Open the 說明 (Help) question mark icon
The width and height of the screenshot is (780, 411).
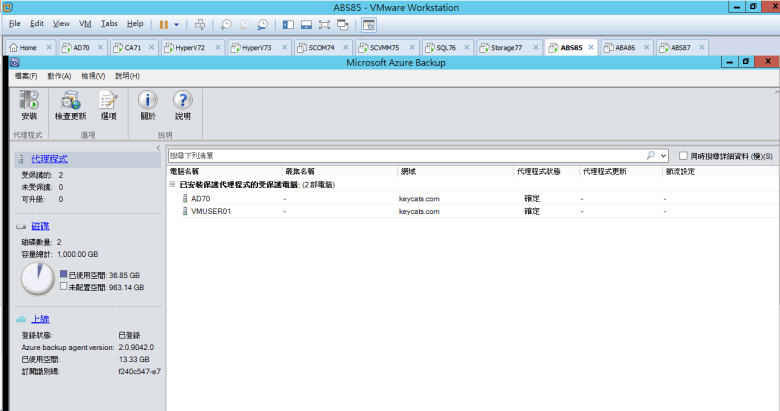182,100
